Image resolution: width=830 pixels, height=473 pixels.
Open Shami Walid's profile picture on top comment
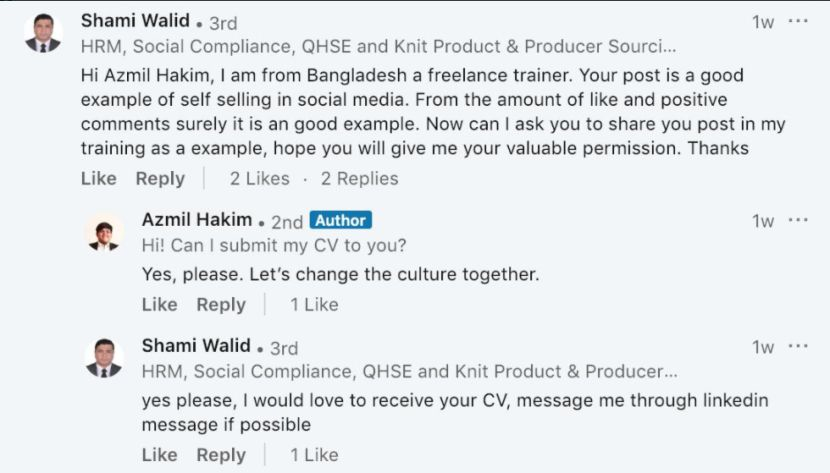[x=43, y=33]
